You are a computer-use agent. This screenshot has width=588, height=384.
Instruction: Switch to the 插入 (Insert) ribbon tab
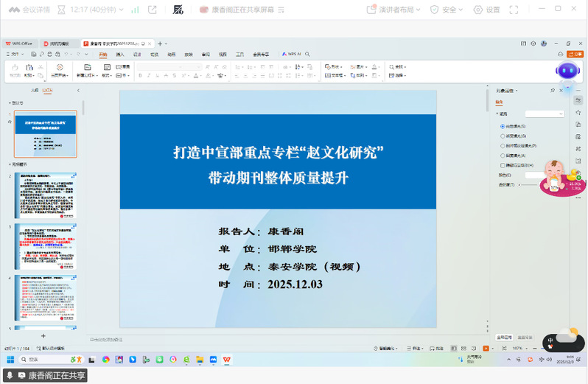click(120, 54)
